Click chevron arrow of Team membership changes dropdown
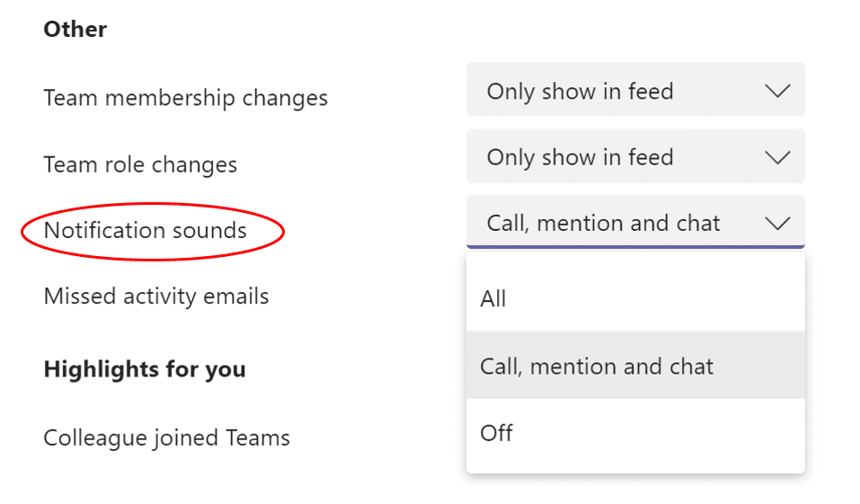 click(x=777, y=91)
